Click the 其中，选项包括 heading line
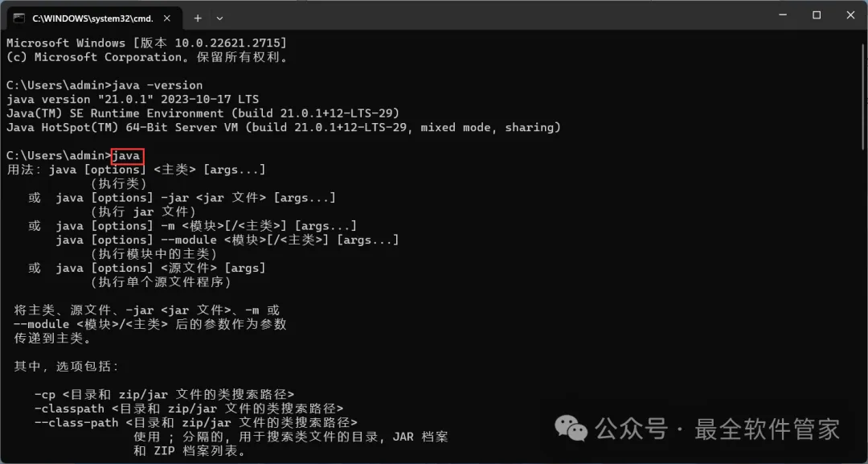 67,367
